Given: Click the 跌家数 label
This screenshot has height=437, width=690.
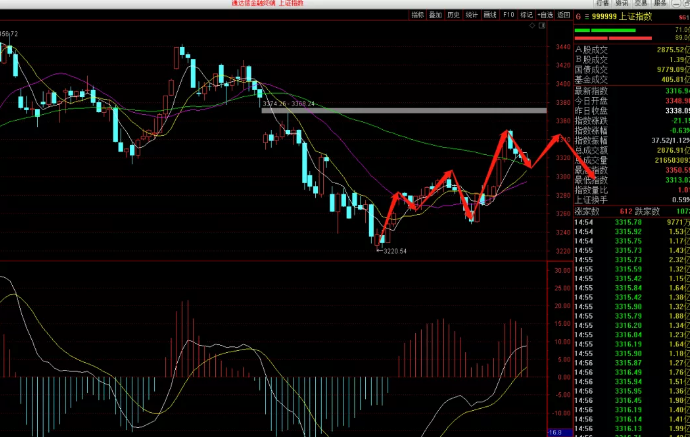Looking at the screenshot, I should 647,212.
